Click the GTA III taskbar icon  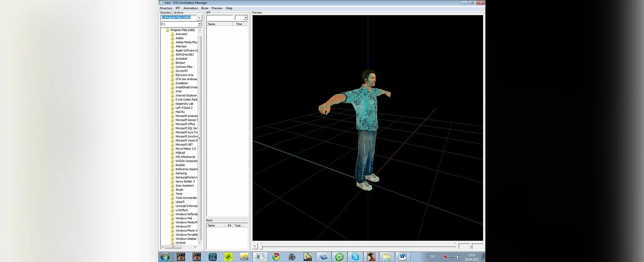(x=213, y=257)
